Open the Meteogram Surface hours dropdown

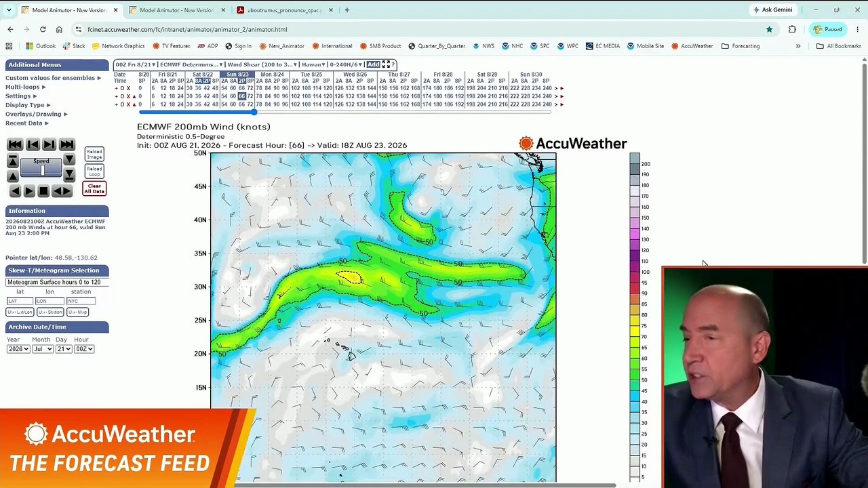click(57, 282)
